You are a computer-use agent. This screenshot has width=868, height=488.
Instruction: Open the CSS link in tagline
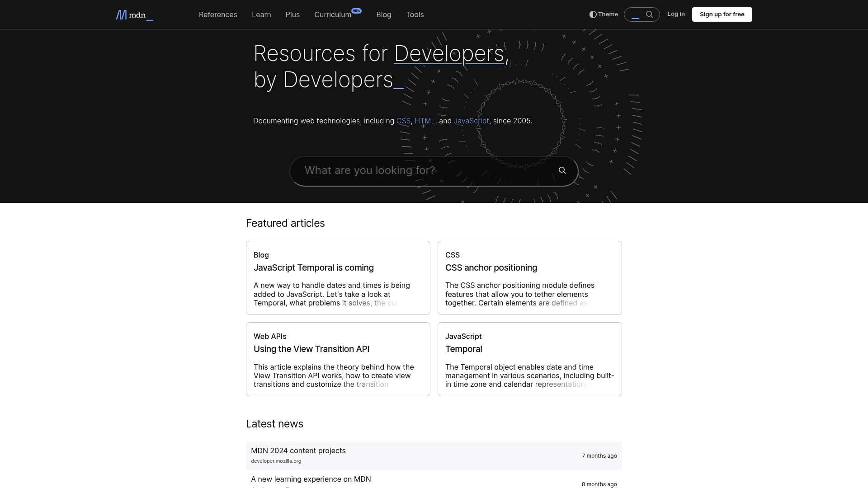[x=403, y=121]
